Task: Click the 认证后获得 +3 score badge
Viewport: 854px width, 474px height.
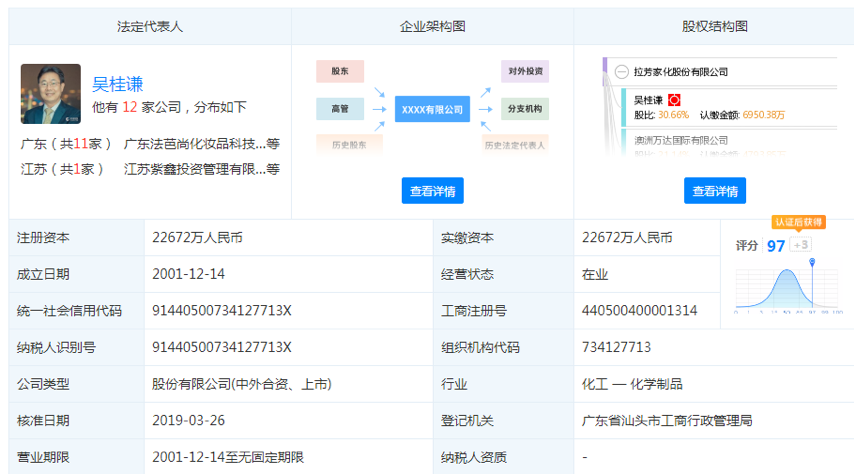Action: pos(800,245)
